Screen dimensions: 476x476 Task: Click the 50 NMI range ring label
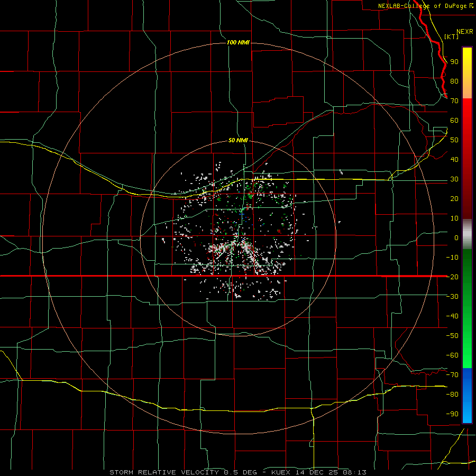[239, 140]
